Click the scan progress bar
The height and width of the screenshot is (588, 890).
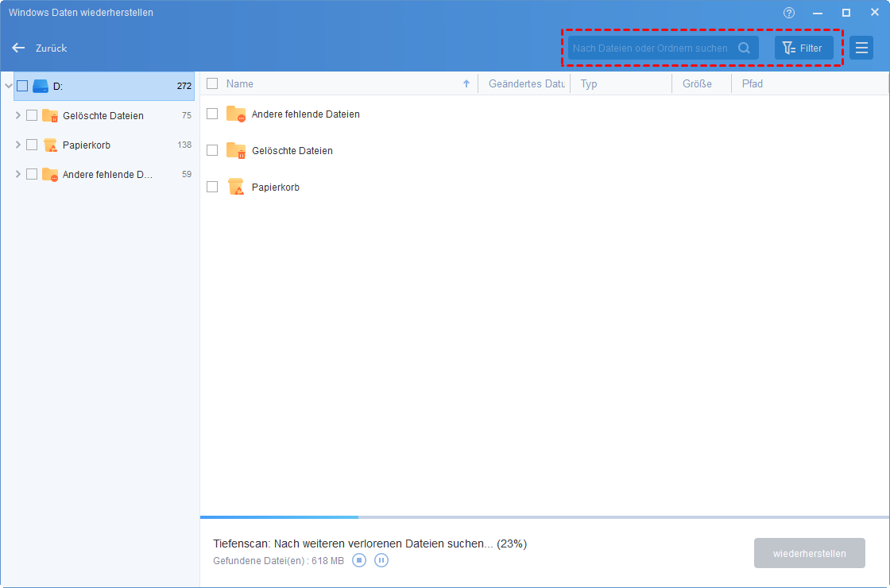point(544,516)
